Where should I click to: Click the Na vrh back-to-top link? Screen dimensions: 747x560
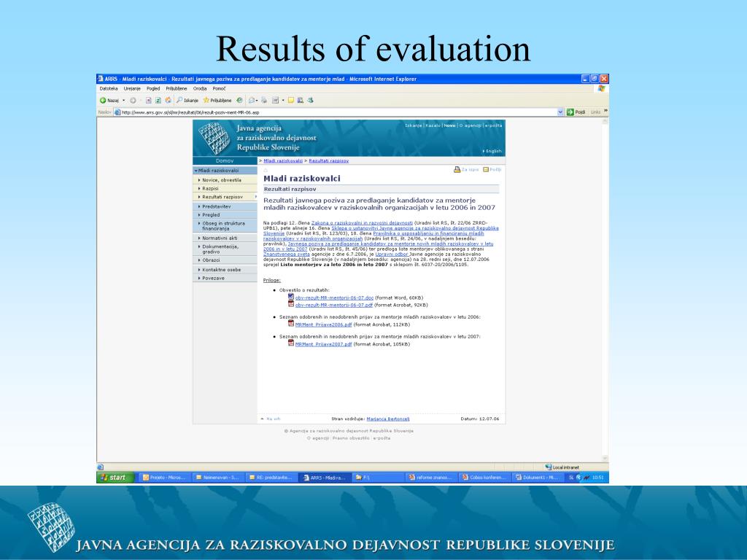(271, 419)
